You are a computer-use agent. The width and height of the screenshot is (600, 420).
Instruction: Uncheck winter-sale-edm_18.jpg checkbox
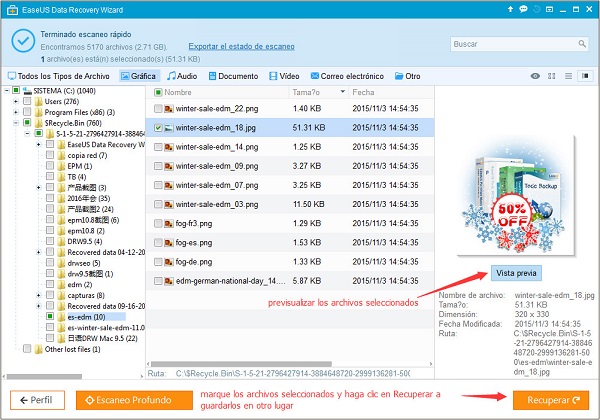click(x=158, y=127)
